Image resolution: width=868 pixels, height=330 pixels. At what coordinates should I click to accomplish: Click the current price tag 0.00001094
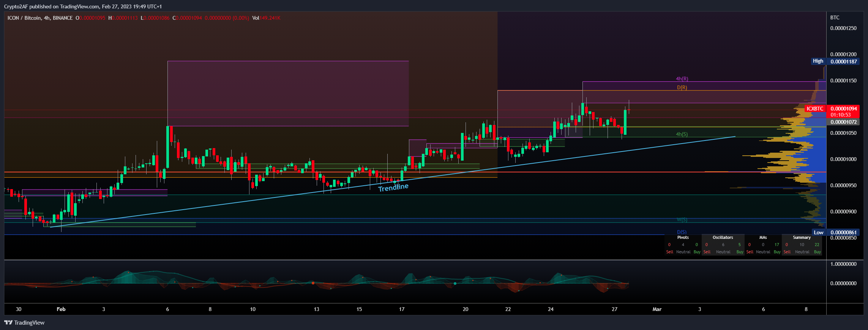click(x=843, y=109)
